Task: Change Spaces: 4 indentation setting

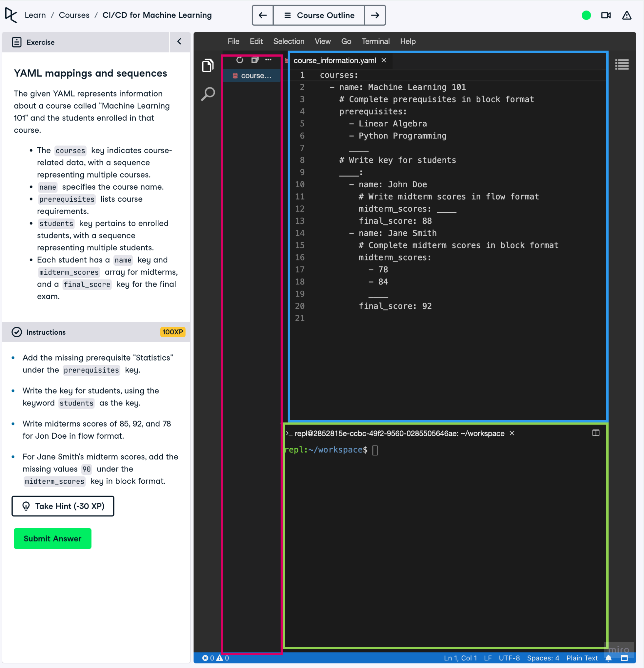Action: click(543, 658)
